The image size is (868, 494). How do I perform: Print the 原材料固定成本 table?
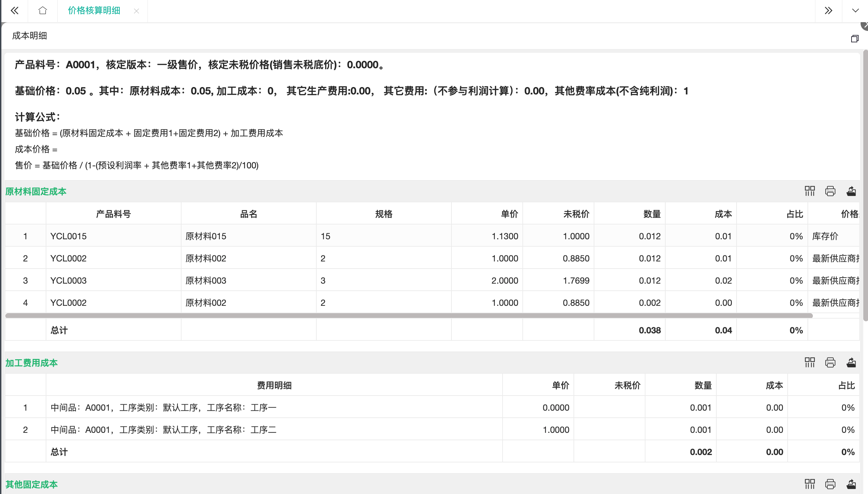click(830, 191)
